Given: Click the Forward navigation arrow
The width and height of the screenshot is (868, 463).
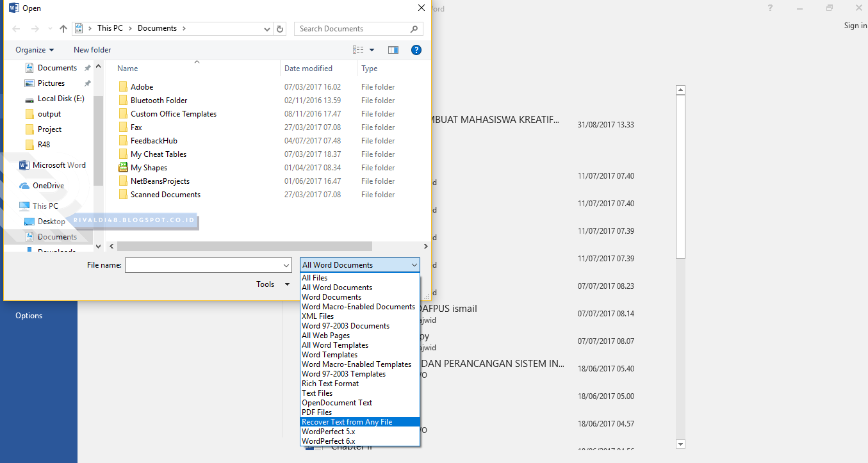Looking at the screenshot, I should coord(35,29).
